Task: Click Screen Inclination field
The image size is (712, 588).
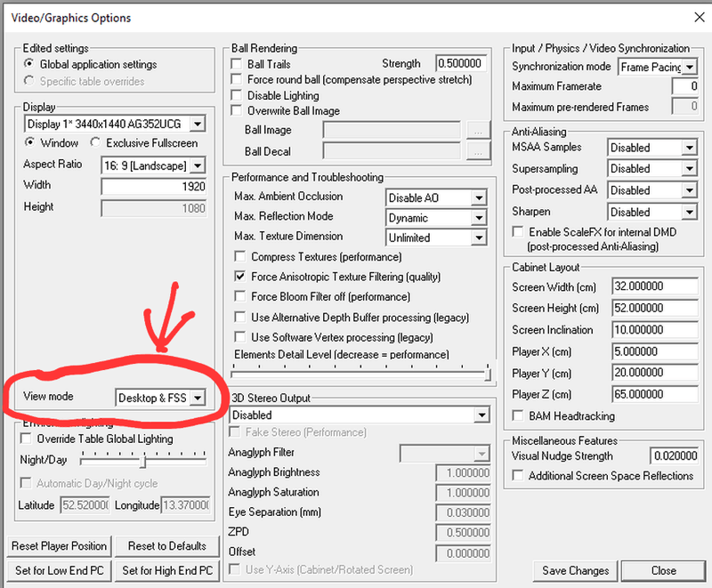Action: click(655, 330)
